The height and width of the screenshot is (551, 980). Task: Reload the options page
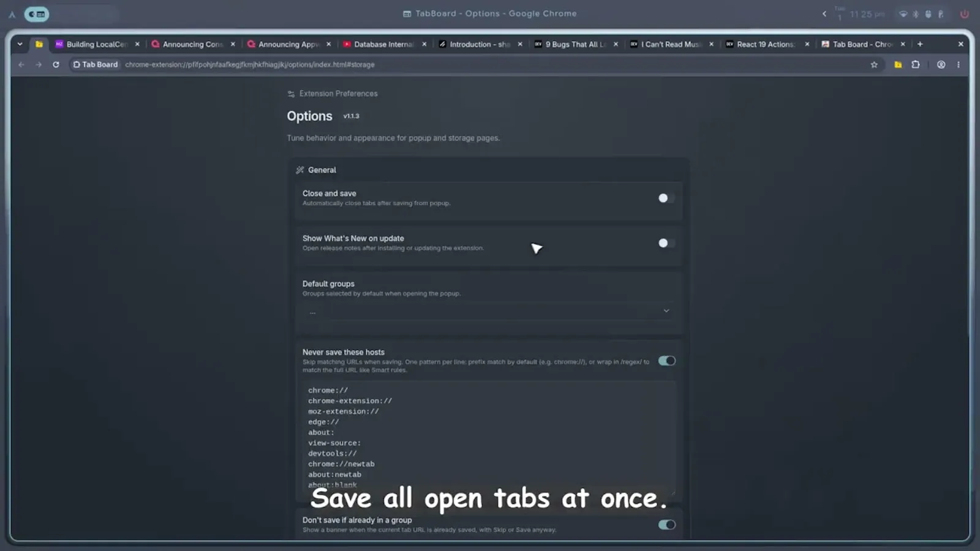pyautogui.click(x=56, y=64)
